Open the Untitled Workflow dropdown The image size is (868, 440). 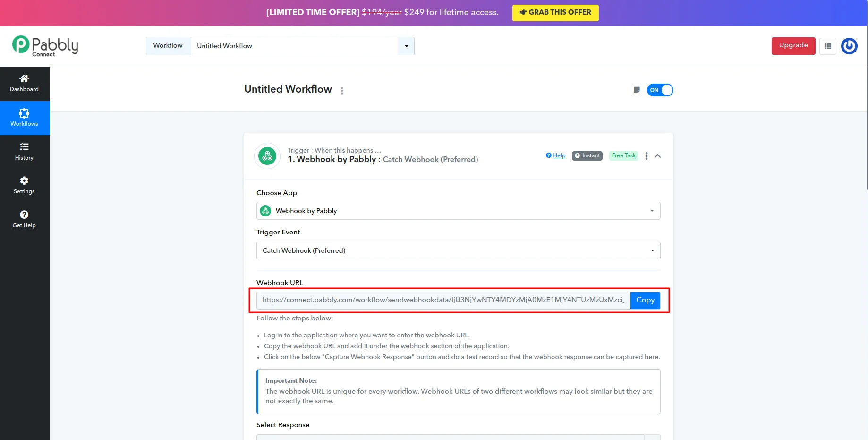[x=406, y=46]
